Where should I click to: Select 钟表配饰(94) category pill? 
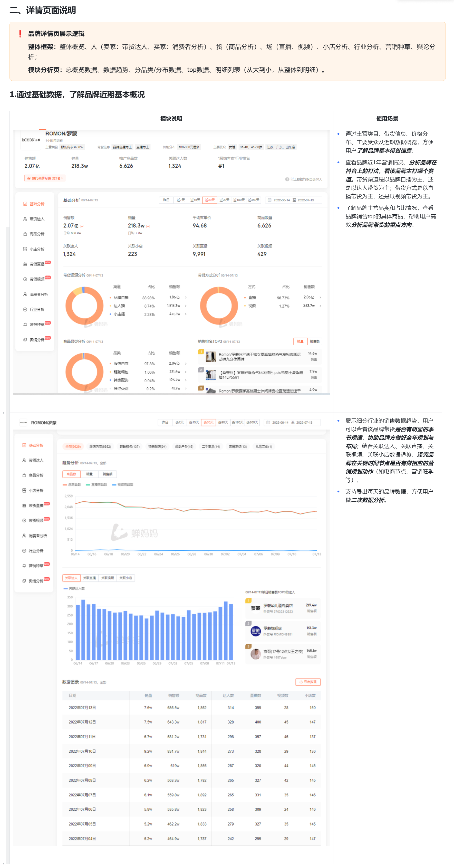click(157, 446)
